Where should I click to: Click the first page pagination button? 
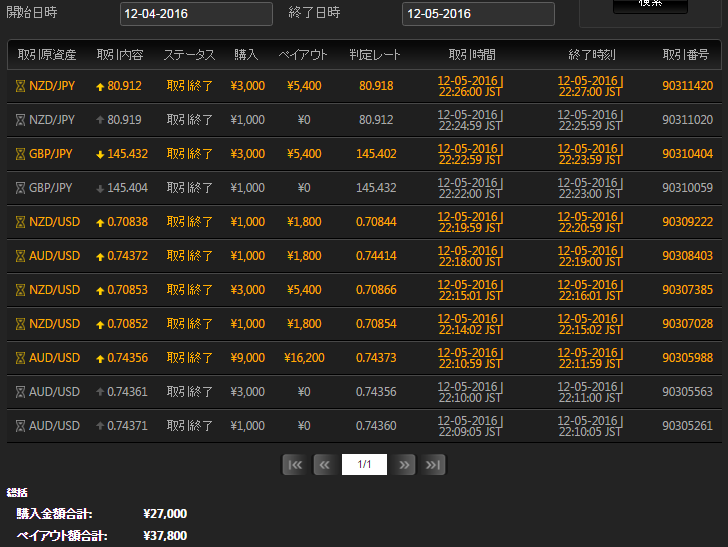point(294,464)
